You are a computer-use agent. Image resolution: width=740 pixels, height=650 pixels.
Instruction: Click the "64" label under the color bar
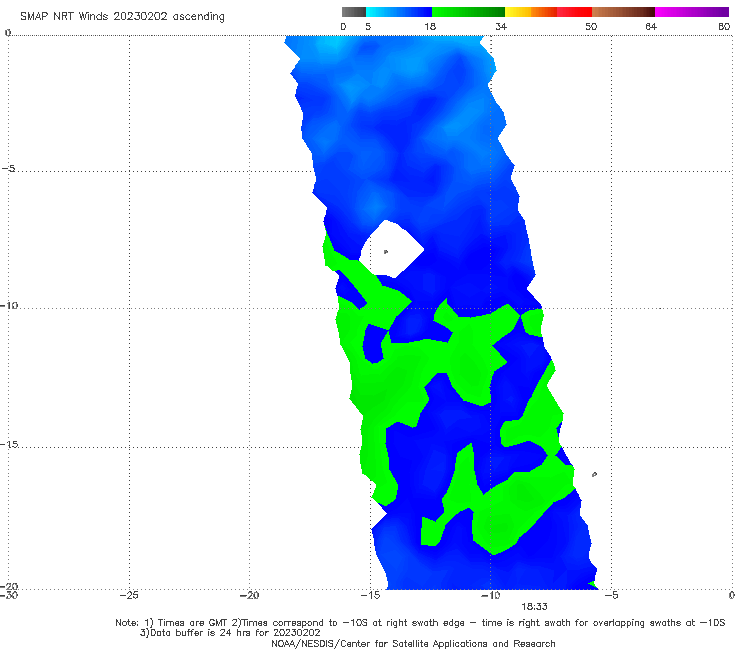(651, 27)
